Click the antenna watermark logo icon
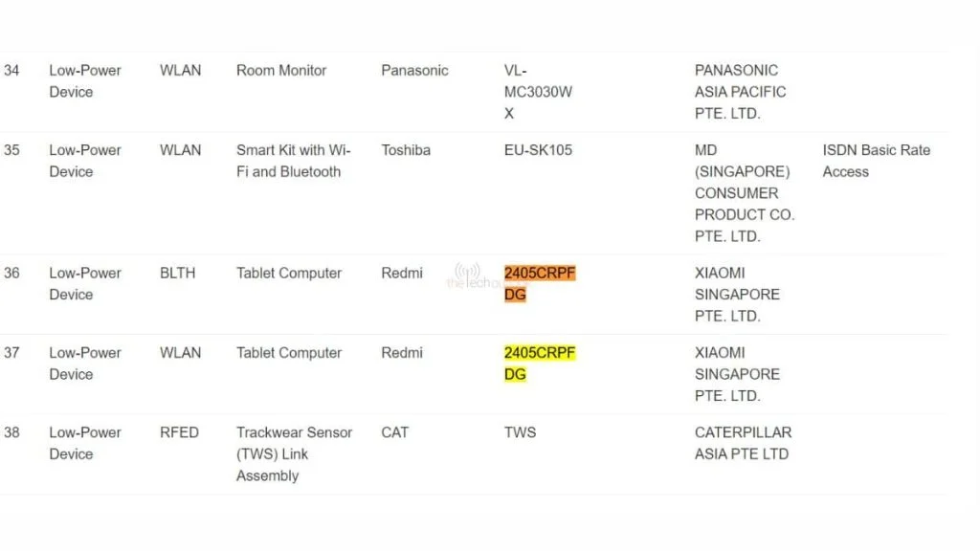Image resolution: width=980 pixels, height=551 pixels. tap(468, 271)
